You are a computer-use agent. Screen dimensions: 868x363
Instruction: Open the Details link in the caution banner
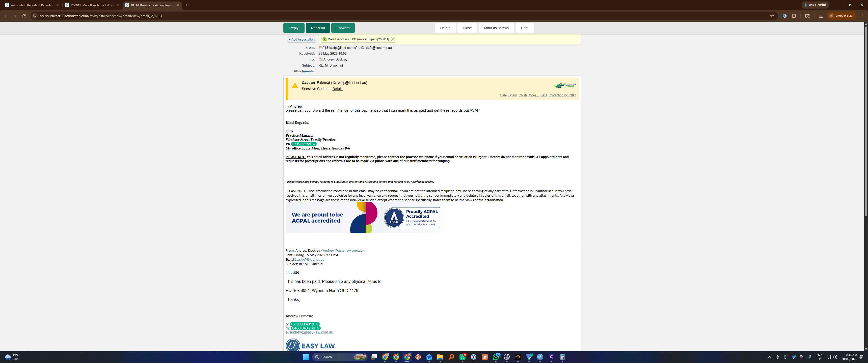(338, 89)
